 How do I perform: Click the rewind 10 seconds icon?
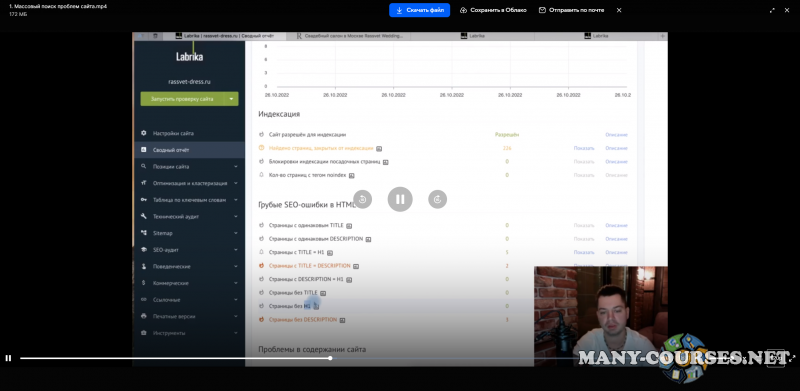(362, 199)
